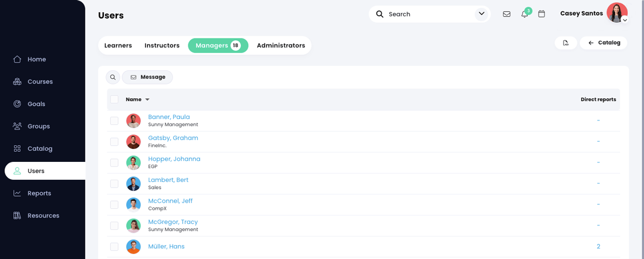
Task: Click Paula Banner's avatar
Action: coord(134,121)
